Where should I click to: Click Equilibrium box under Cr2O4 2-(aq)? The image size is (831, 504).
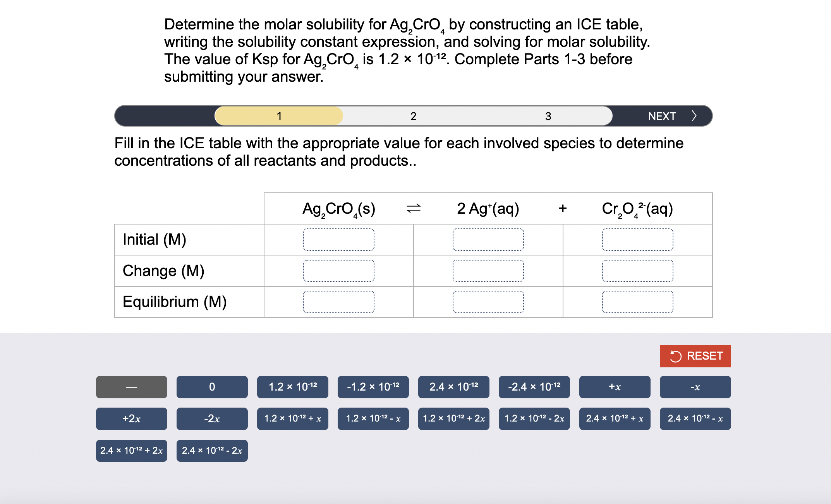pyautogui.click(x=637, y=302)
